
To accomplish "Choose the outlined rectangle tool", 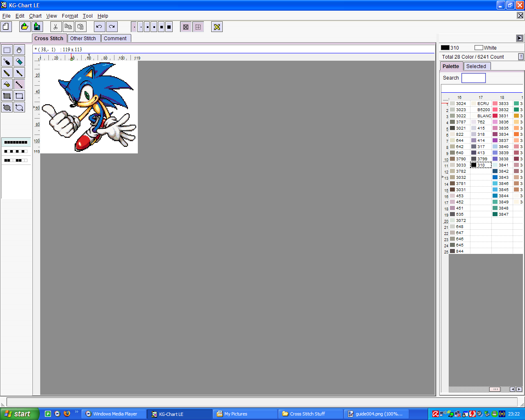I will [19, 96].
